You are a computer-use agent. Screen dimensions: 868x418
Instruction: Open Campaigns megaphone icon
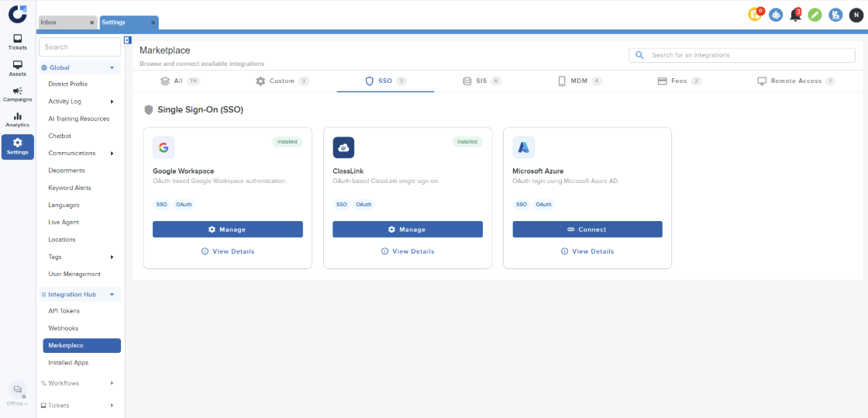click(x=17, y=94)
